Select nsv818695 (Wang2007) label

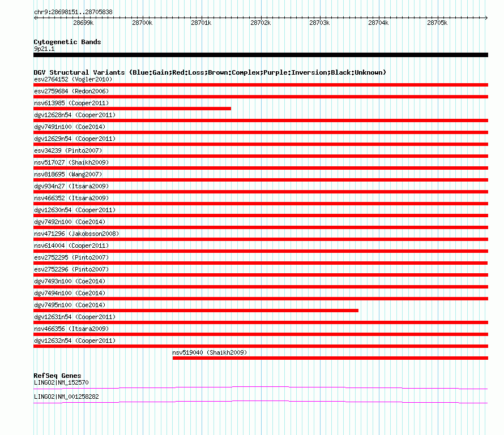pyautogui.click(x=68, y=174)
